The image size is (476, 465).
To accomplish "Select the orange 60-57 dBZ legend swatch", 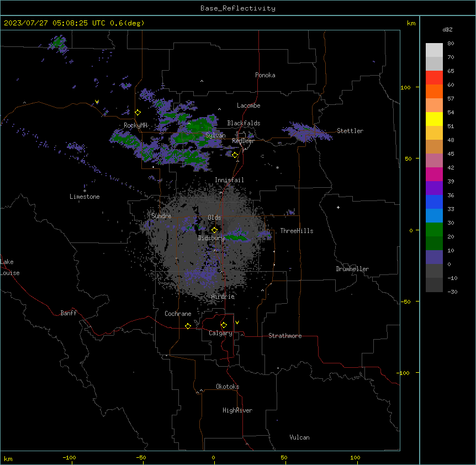I will click(434, 92).
